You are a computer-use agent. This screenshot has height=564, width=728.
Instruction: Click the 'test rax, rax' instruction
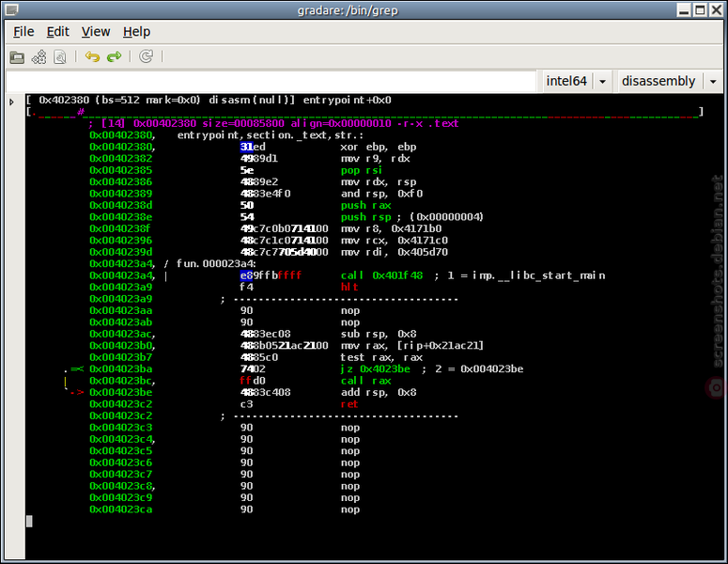[x=381, y=357]
